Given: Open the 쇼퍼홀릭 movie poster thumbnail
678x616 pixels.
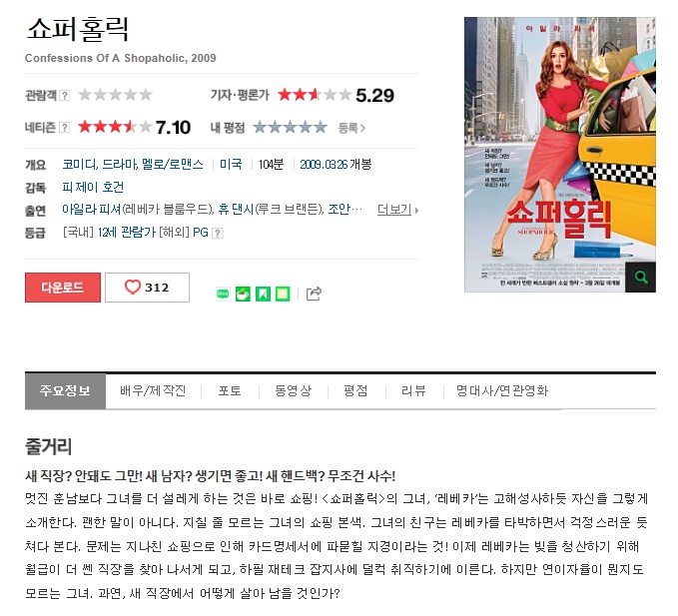Looking at the screenshot, I should [560, 155].
